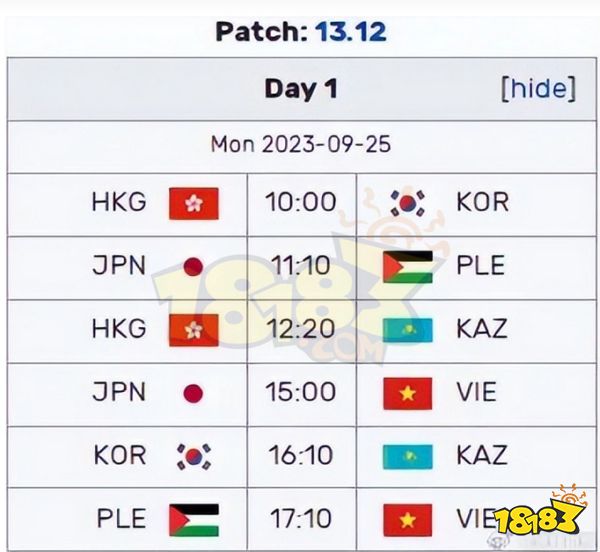The image size is (600, 552).
Task: Click the PLE team name in the 17:10 row
Action: [120, 519]
